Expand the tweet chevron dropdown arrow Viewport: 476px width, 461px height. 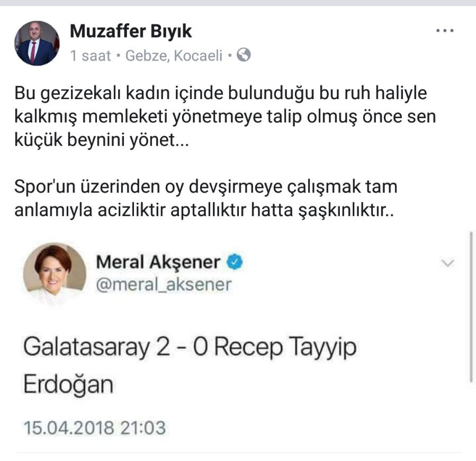pyautogui.click(x=447, y=263)
